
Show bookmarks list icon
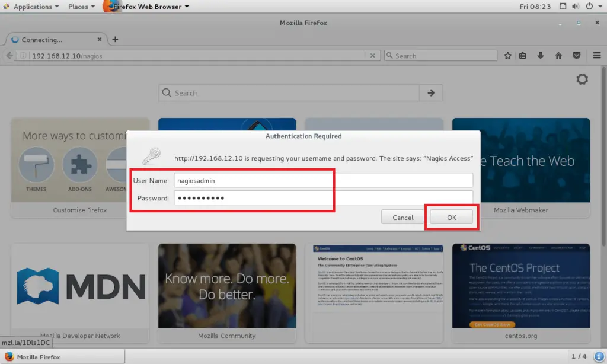523,56
